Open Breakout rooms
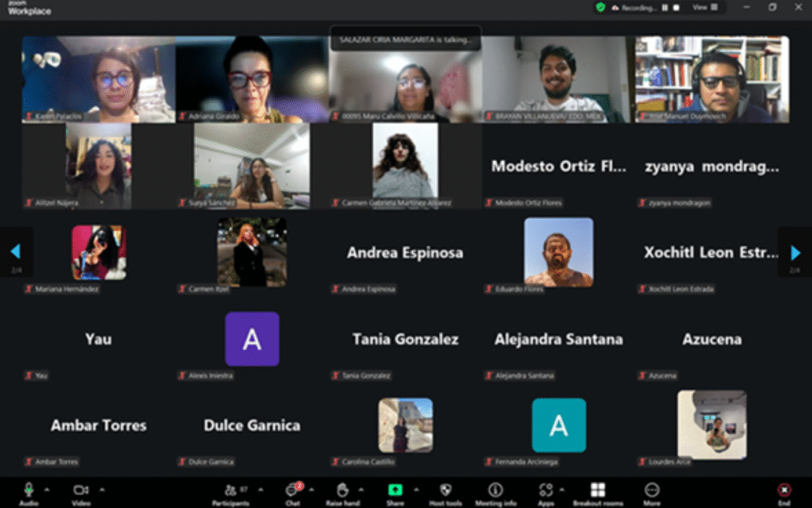This screenshot has height=508, width=812. [598, 491]
